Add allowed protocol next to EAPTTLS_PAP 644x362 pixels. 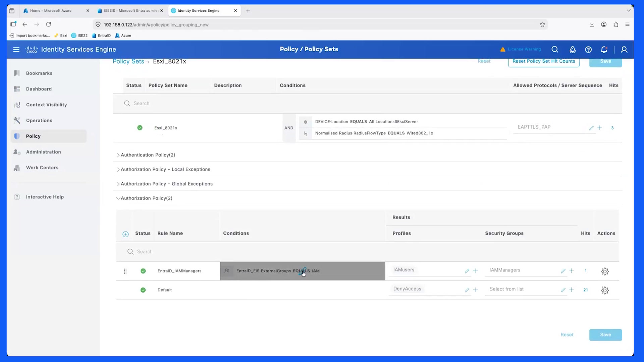point(600,128)
